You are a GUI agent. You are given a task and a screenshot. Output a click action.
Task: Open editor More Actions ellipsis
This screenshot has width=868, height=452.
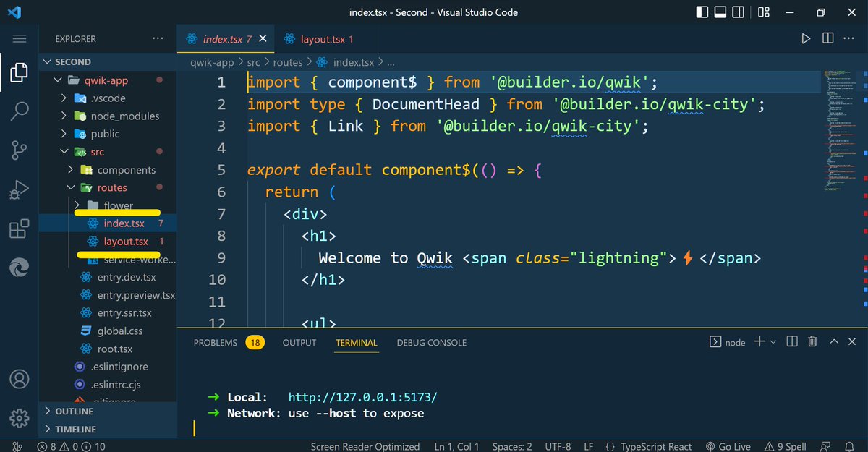(848, 38)
